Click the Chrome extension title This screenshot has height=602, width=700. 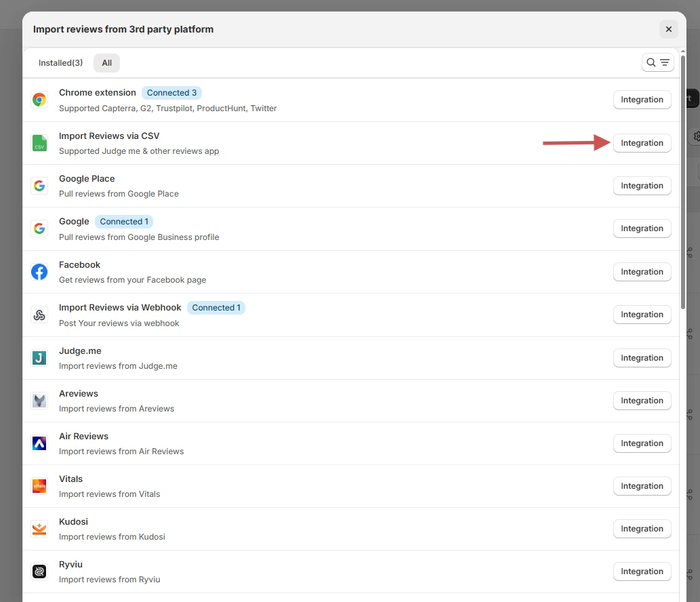(x=98, y=92)
